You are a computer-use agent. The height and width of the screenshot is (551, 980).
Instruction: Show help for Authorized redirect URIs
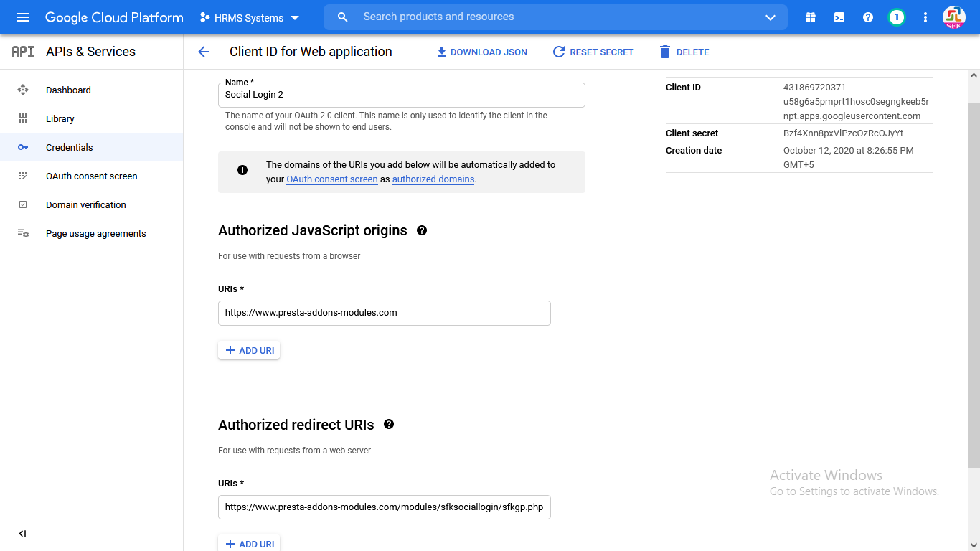pos(389,424)
